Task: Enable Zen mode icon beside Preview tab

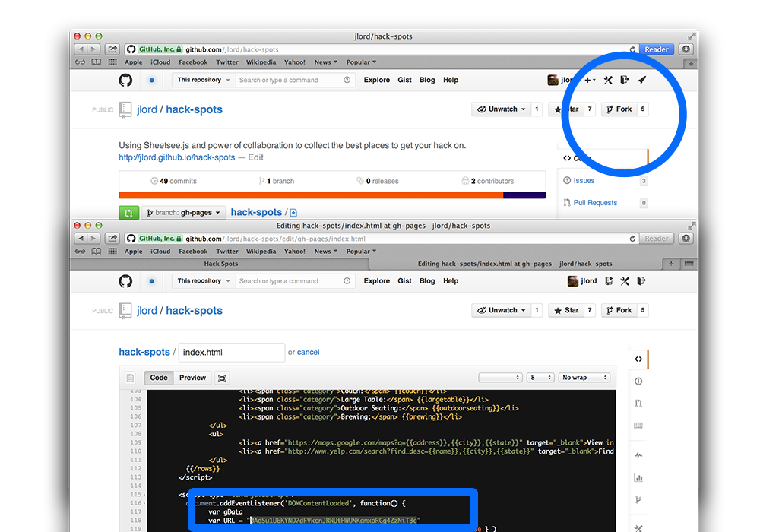Action: coord(222,378)
